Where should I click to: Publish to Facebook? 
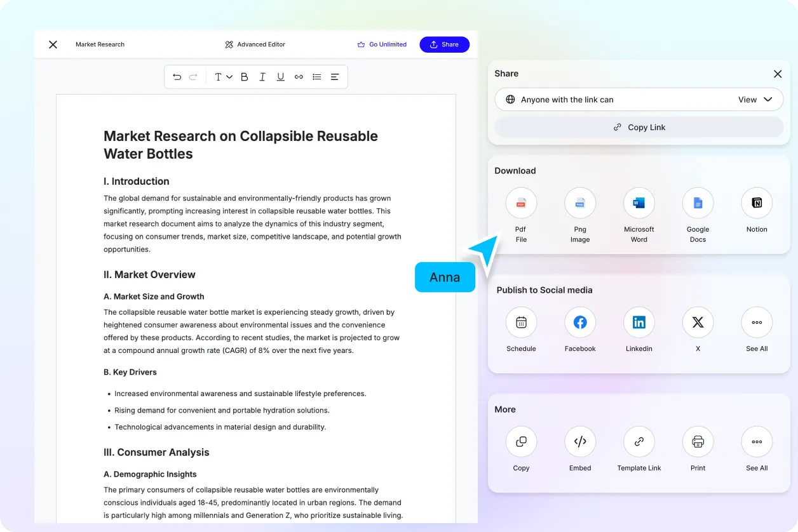pyautogui.click(x=579, y=323)
